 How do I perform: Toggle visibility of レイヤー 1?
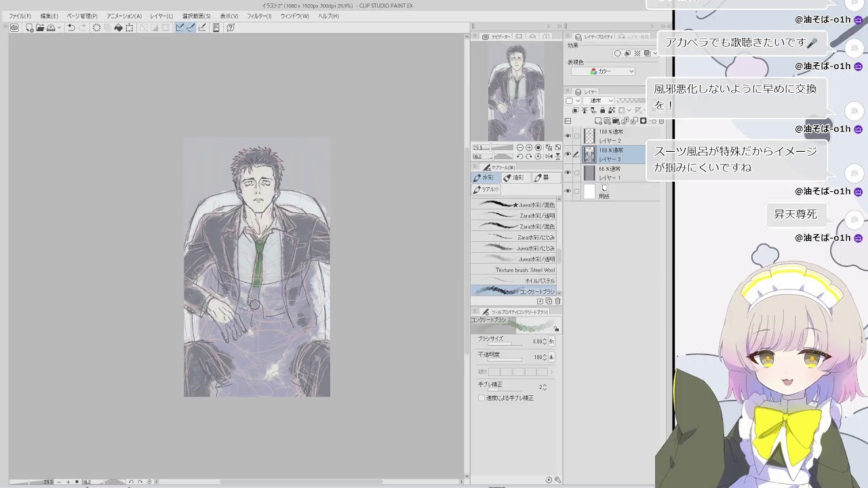tap(568, 173)
